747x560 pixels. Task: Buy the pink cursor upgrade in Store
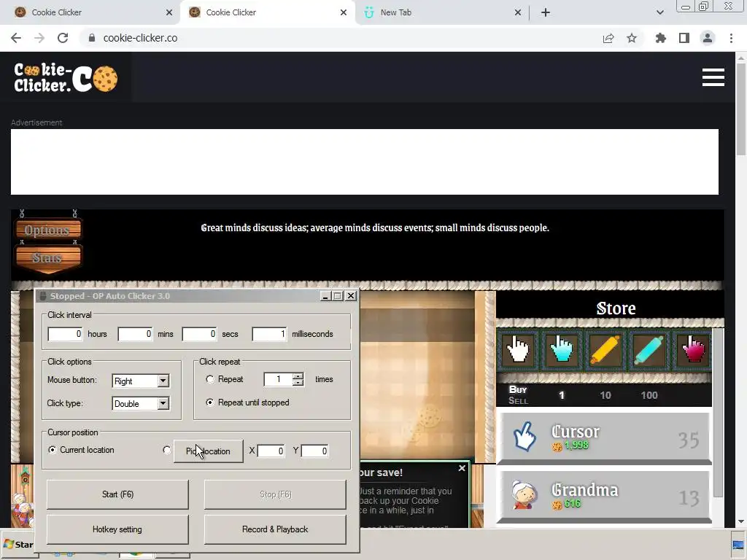692,349
